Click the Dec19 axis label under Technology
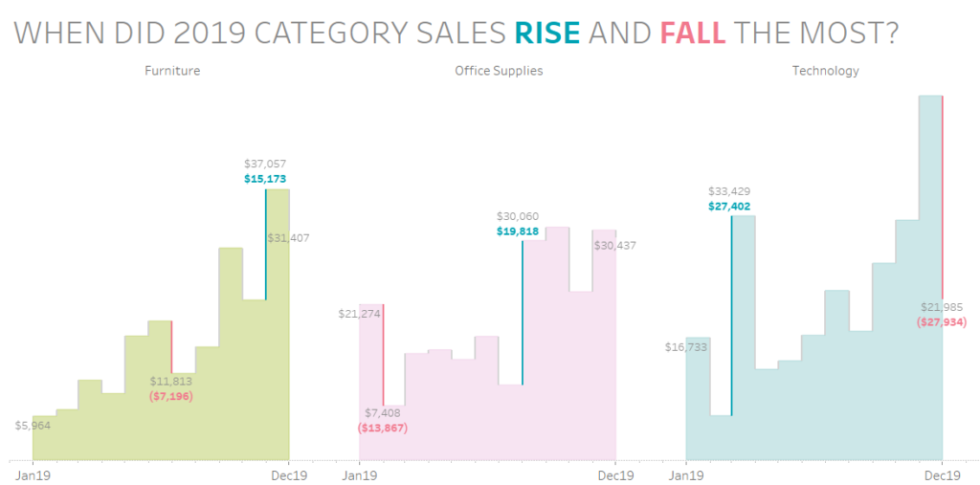The height and width of the screenshot is (485, 980). (943, 474)
